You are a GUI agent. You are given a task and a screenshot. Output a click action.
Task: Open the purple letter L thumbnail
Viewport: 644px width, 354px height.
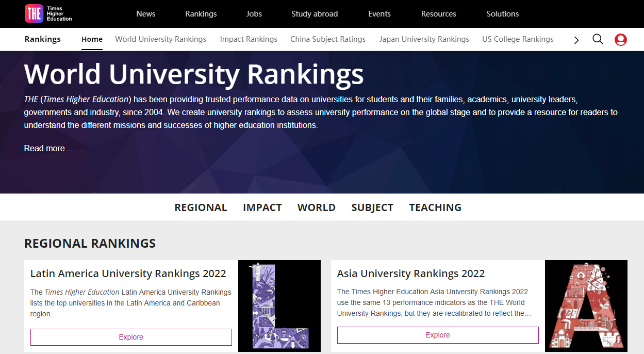coord(279,306)
